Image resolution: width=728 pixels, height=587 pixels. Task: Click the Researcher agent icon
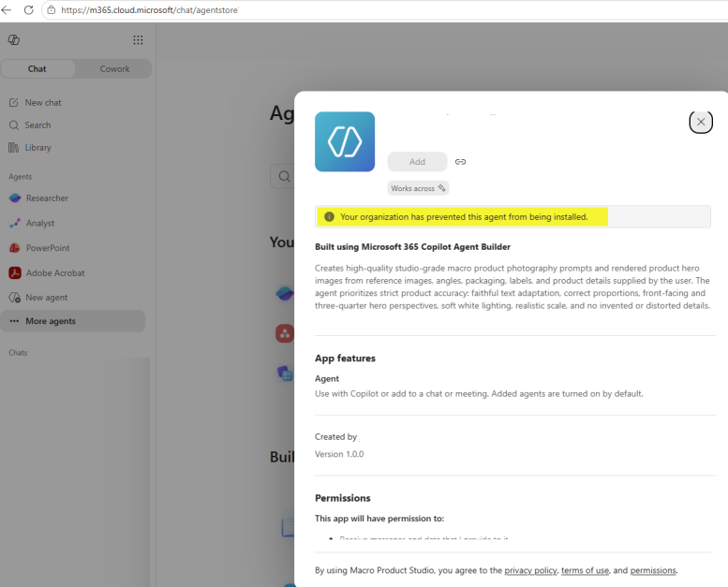click(15, 198)
